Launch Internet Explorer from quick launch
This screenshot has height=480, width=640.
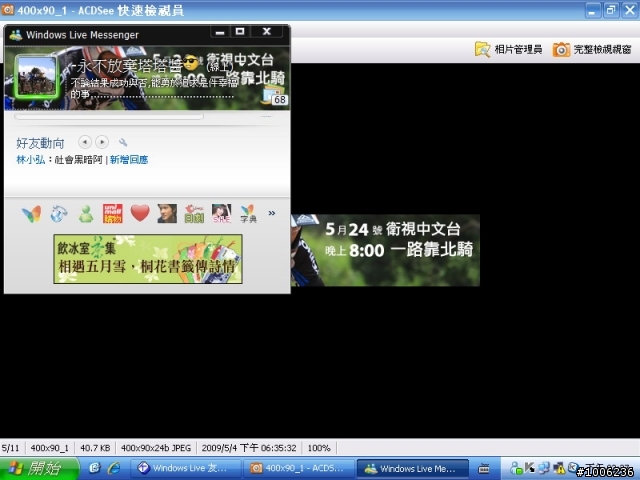[x=114, y=468]
